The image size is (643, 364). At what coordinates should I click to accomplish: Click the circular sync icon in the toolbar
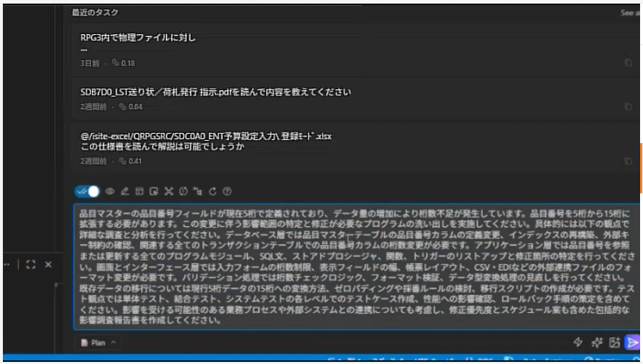(x=183, y=191)
